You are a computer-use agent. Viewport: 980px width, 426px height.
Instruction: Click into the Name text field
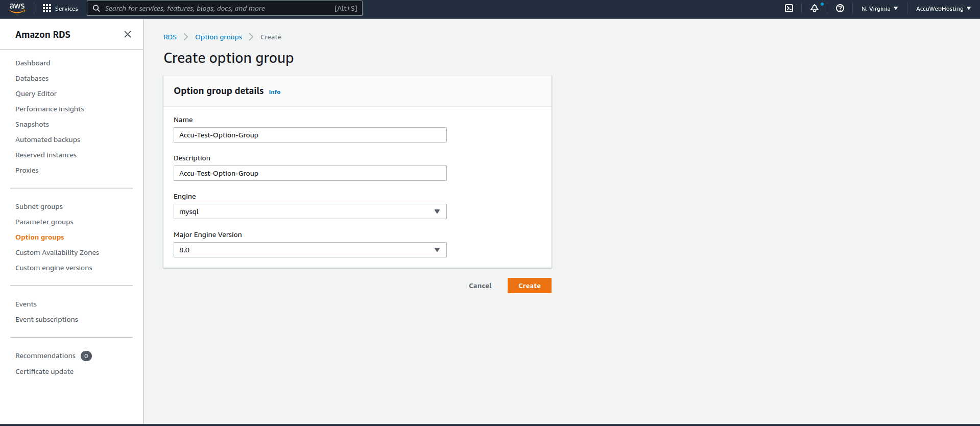coord(310,135)
